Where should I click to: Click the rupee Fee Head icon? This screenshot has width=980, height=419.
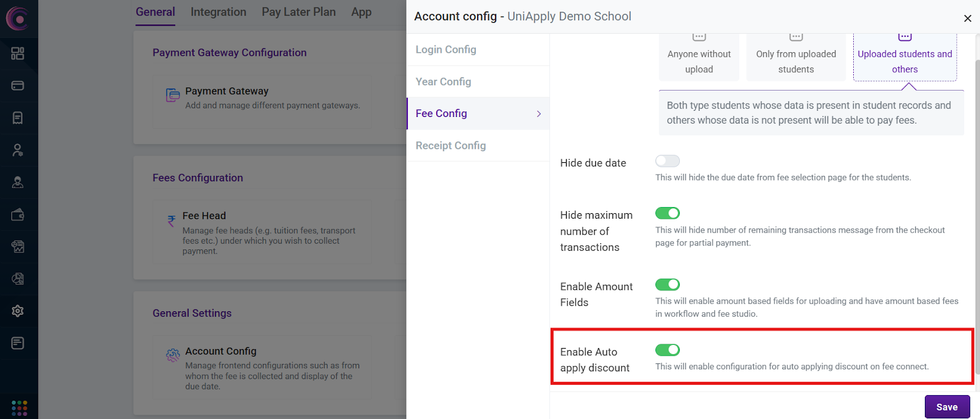click(171, 221)
